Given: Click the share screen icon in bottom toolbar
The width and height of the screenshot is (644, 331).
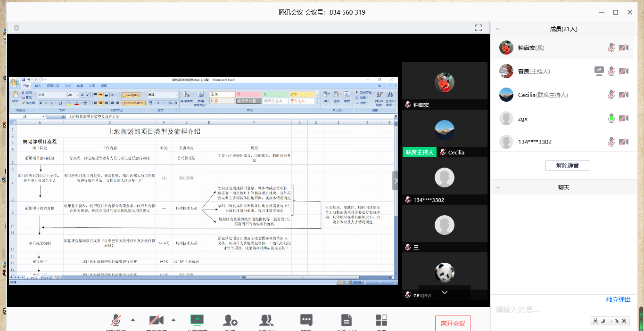Looking at the screenshot, I should point(197,321).
